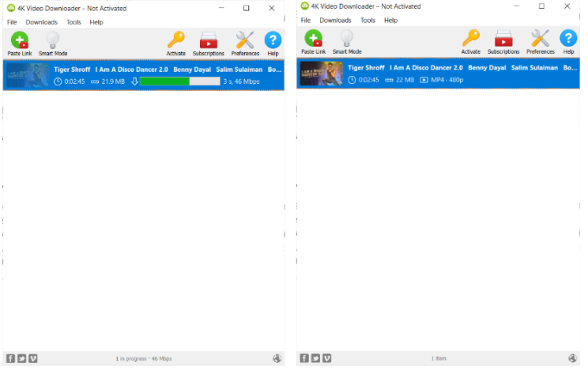Open File menu in the right window
This screenshot has width=588, height=370.
point(306,21)
